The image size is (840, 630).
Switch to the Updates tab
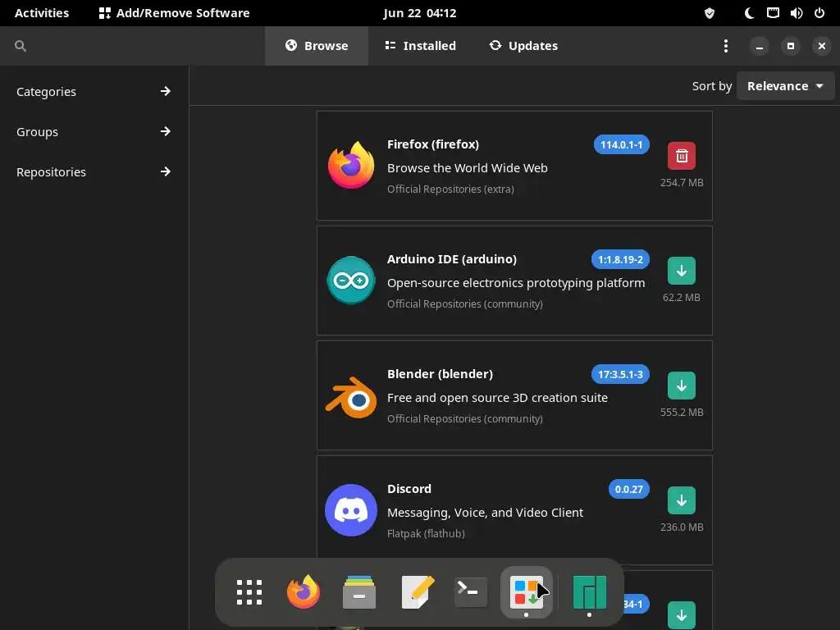click(523, 46)
